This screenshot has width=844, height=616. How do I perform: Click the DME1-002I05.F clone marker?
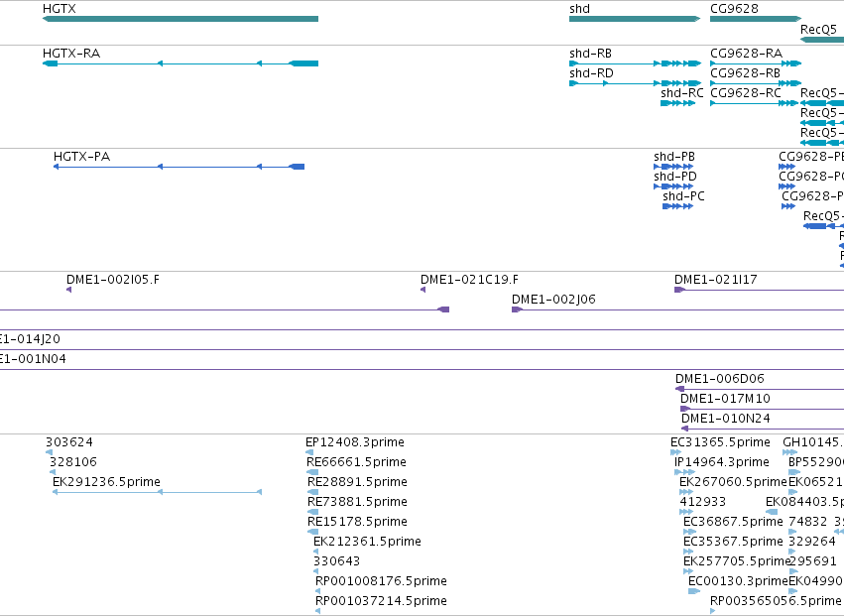[x=68, y=290]
